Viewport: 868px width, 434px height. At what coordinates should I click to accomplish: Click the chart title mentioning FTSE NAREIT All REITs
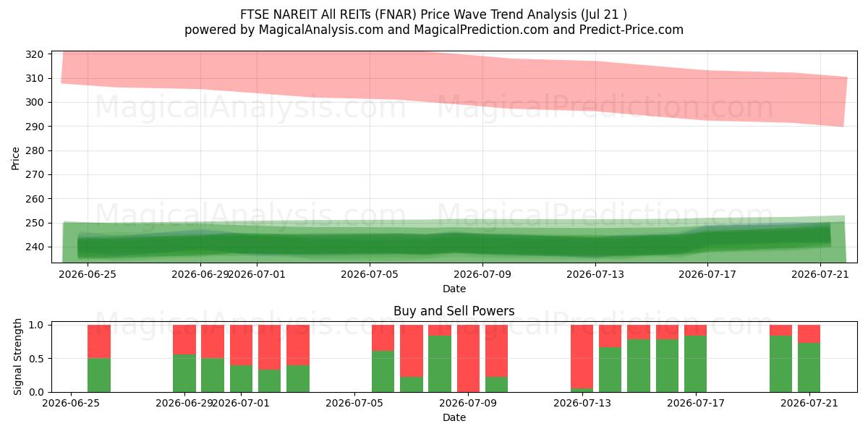[434, 14]
